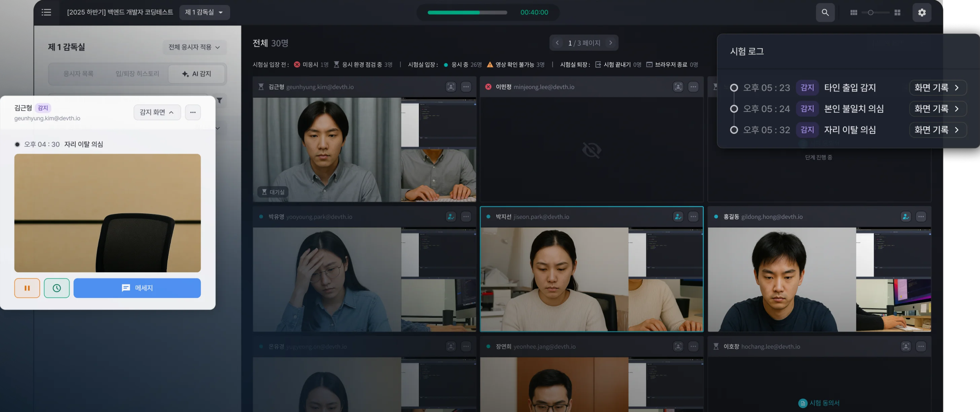Click identity check icon on 이호창 card
This screenshot has height=412, width=980.
click(x=906, y=346)
